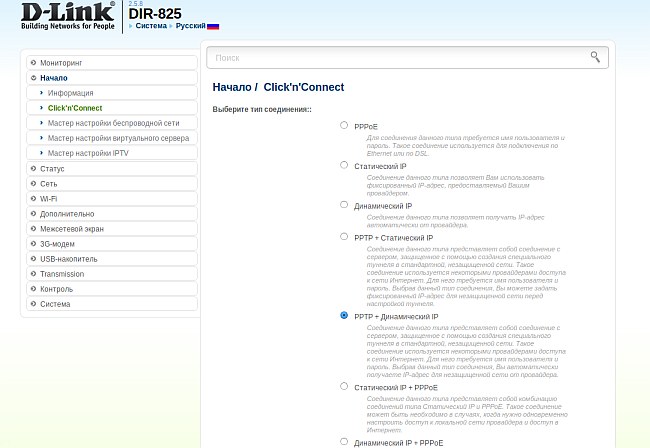The width and height of the screenshot is (650, 448).
Task: Expand the Сеть section
Action: click(x=112, y=184)
